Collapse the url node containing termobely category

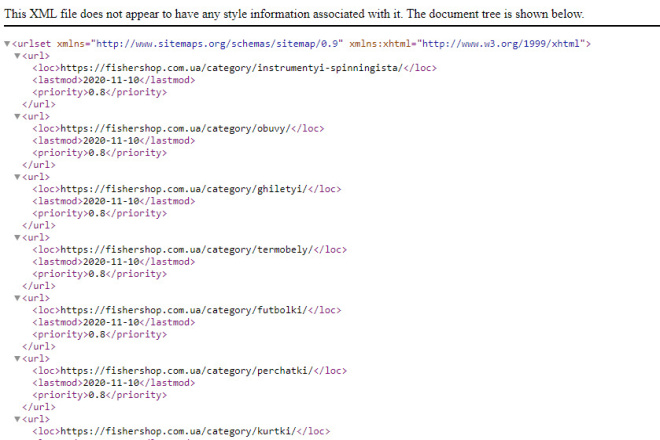tap(17, 238)
